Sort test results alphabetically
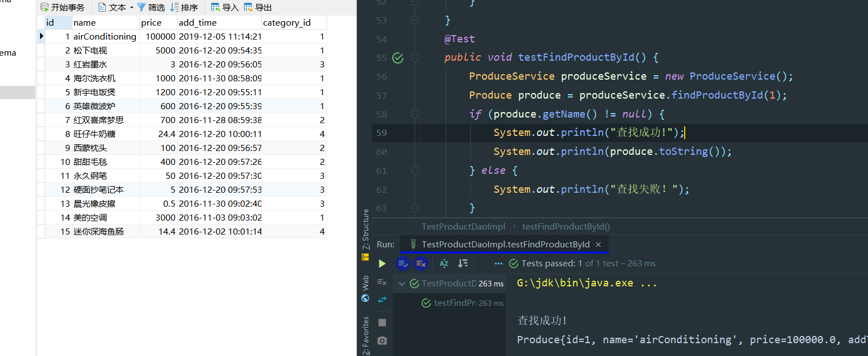The image size is (868, 356). click(444, 264)
